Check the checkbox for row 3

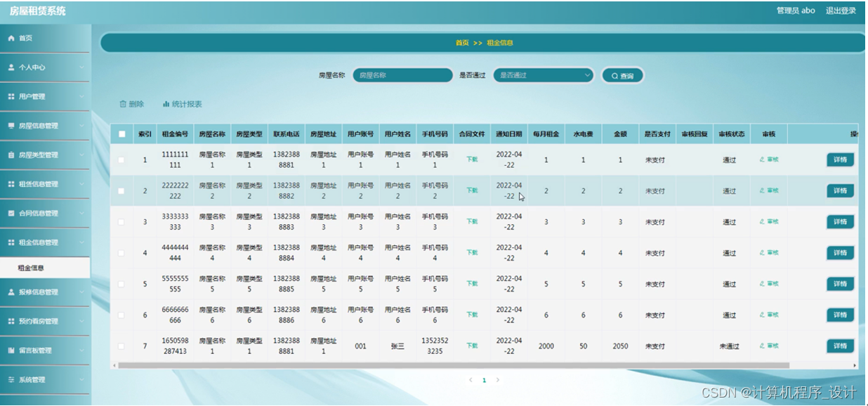coord(121,222)
